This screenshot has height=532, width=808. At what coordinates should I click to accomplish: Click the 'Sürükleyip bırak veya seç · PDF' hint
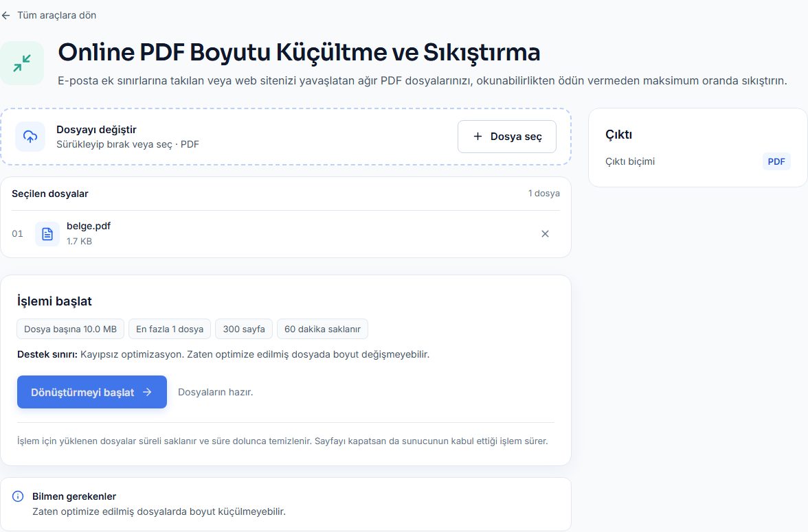(128, 145)
